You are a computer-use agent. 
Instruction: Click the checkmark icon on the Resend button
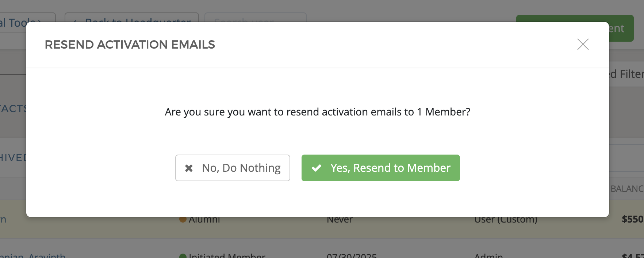pos(317,168)
